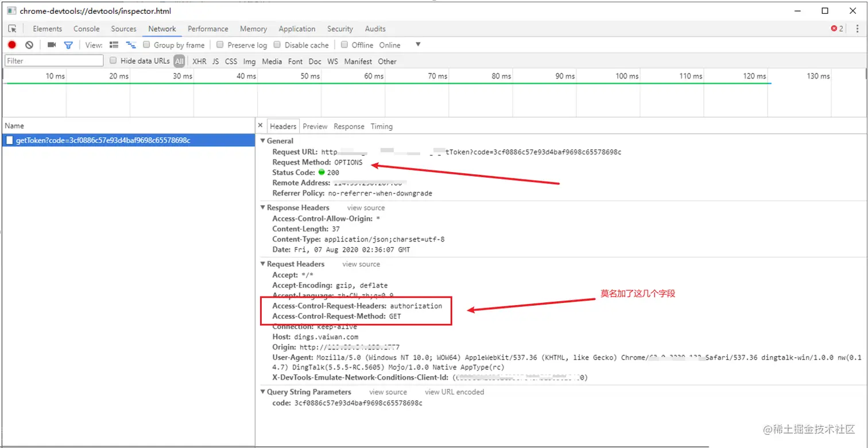Open the Elements panel tab
This screenshot has width=868, height=448.
click(x=47, y=29)
